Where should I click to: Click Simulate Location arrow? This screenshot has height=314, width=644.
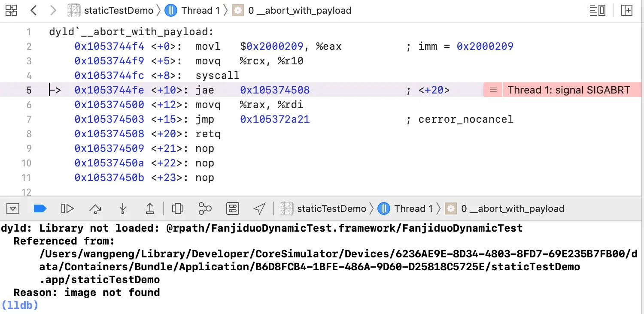tap(259, 209)
